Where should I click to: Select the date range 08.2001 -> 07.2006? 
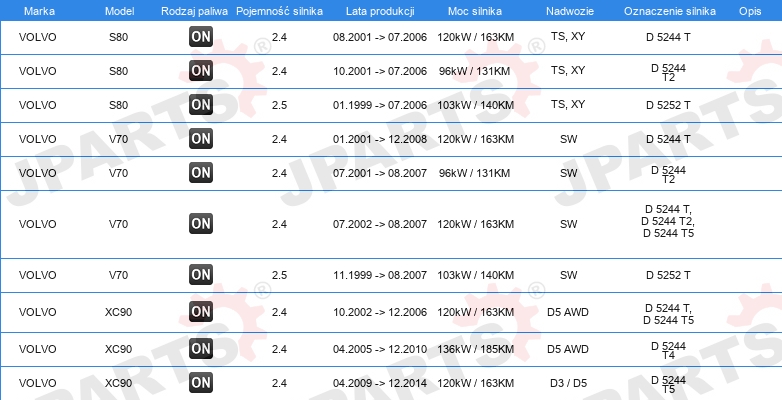coord(380,37)
